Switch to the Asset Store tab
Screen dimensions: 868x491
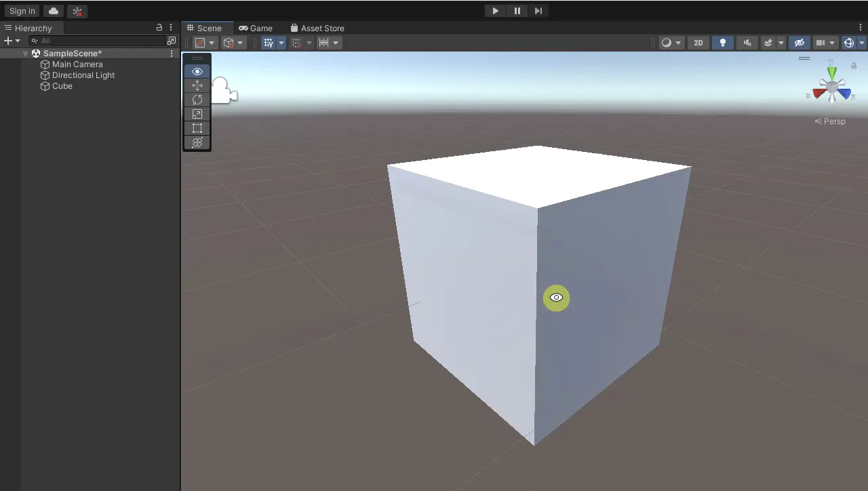(x=317, y=28)
